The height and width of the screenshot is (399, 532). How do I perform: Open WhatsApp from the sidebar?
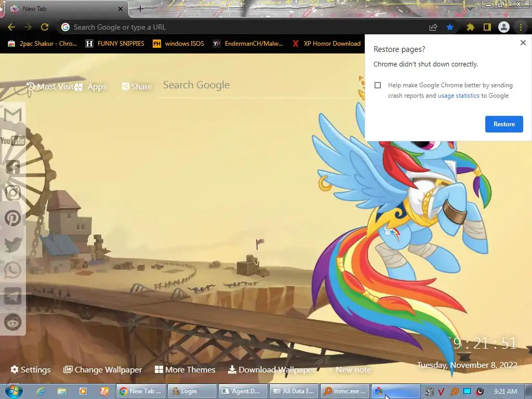(13, 270)
